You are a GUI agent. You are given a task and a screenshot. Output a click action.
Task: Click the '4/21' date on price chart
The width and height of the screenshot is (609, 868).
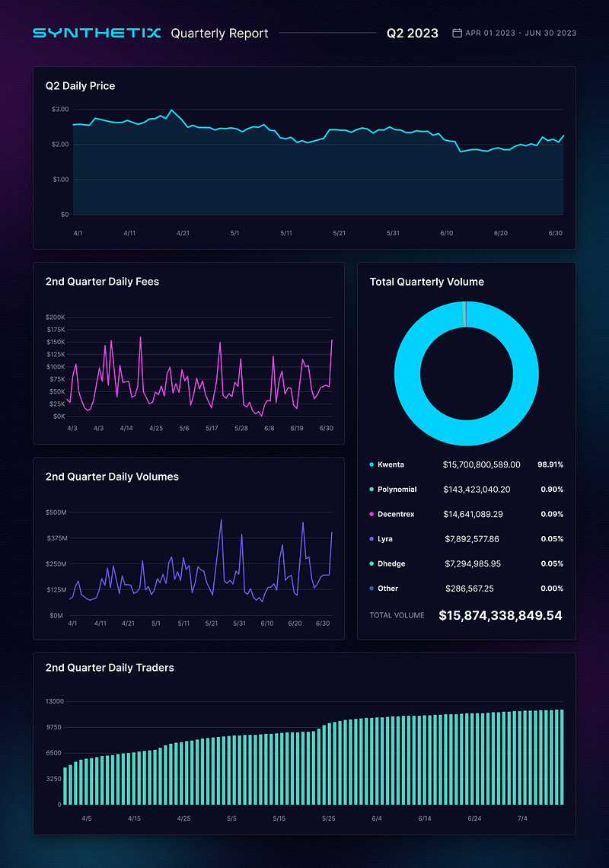pyautogui.click(x=183, y=233)
